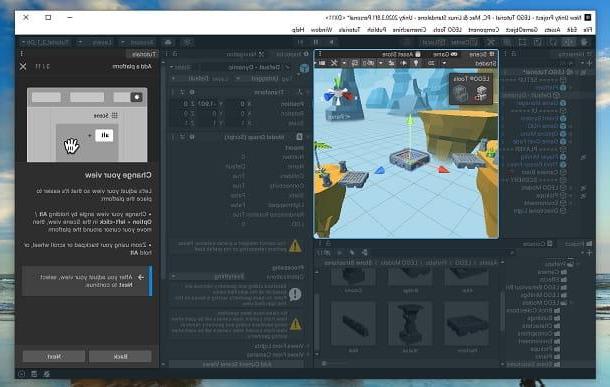The image size is (610, 387).
Task: Toggle 2D mode in Scene view
Action: pyautogui.click(x=431, y=63)
